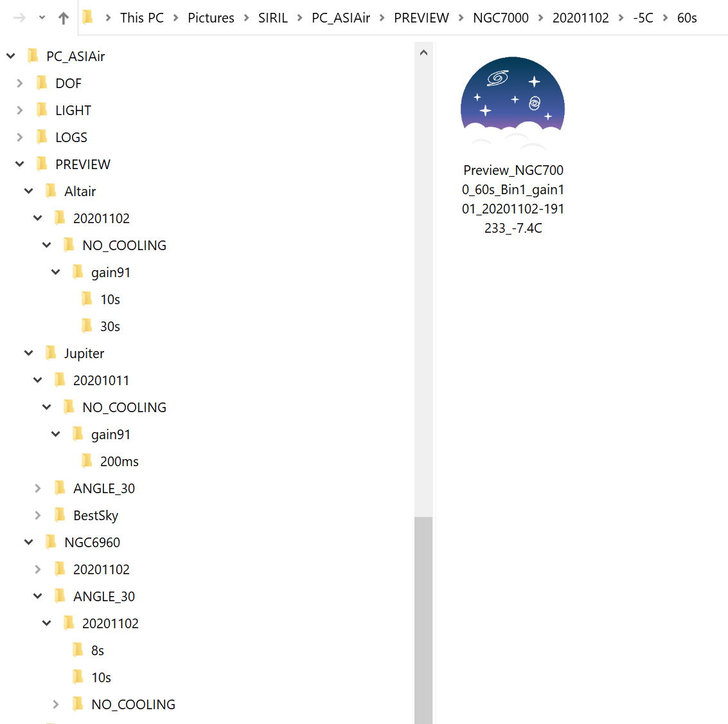728x724 pixels.
Task: Go to NGC7000 in breadcrumb path
Action: coord(501,17)
